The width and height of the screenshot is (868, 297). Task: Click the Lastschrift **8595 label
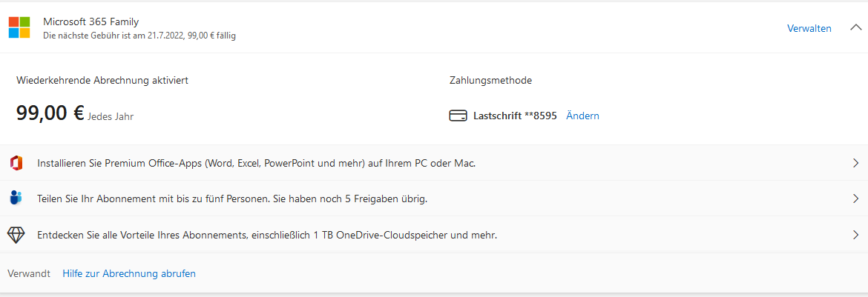tap(515, 116)
